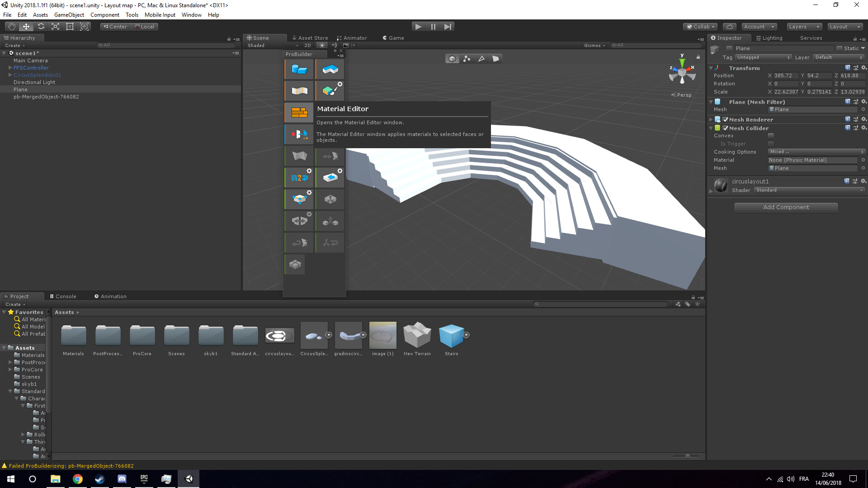Enable the Convex checkbox on Mesh Collider
The image size is (868, 488).
tap(771, 136)
